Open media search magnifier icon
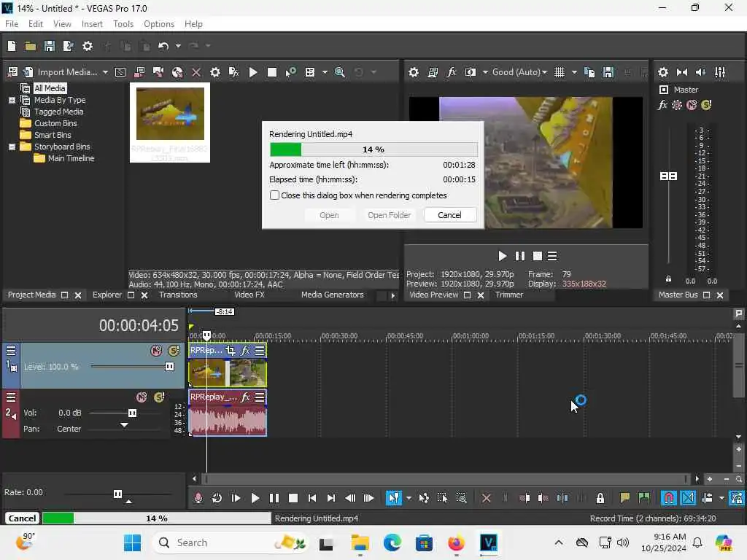 click(340, 72)
